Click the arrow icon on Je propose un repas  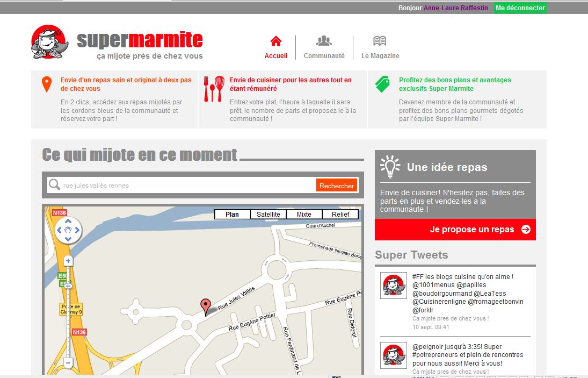pos(526,230)
